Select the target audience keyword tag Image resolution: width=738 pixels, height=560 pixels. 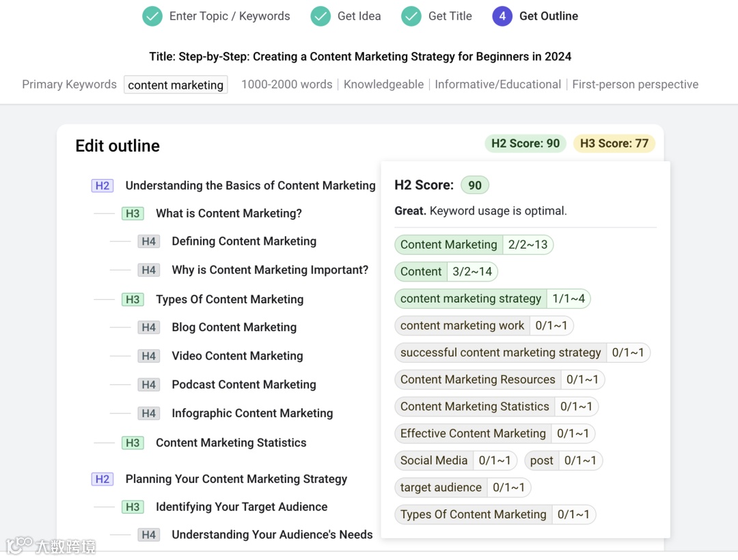point(441,488)
